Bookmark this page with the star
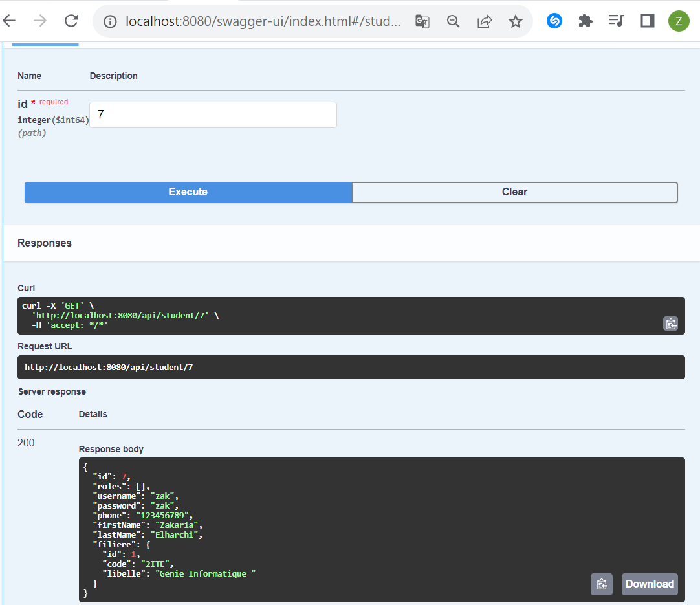Viewport: 700px width, 605px height. click(515, 21)
